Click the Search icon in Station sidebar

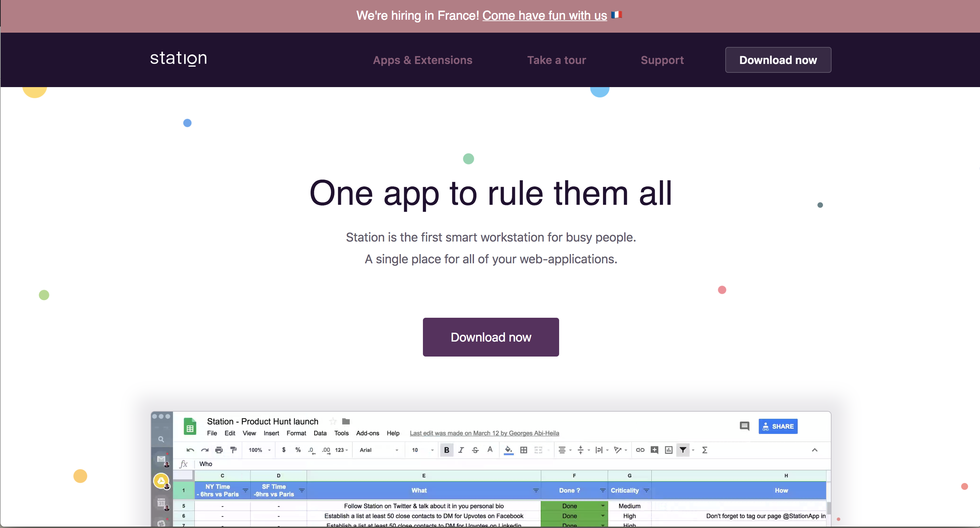(x=162, y=440)
